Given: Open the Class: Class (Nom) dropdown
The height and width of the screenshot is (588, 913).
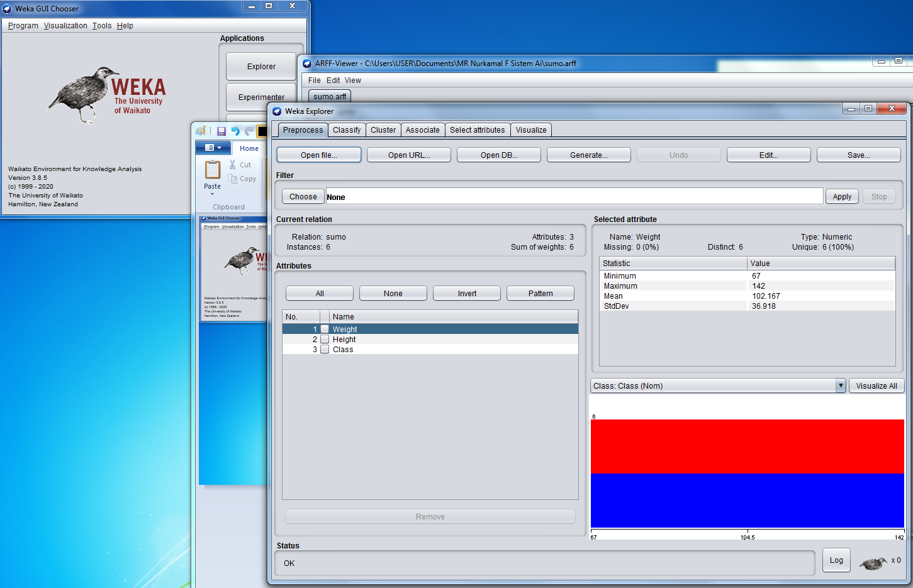Looking at the screenshot, I should tap(718, 386).
